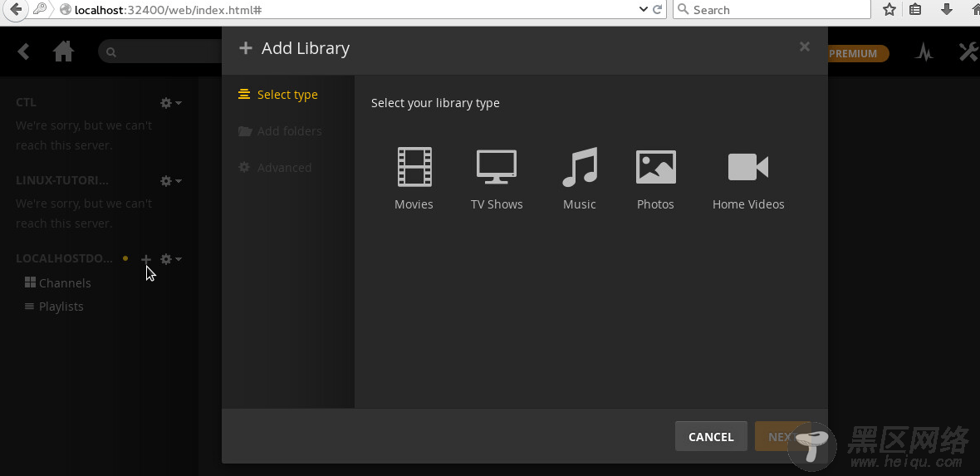Viewport: 980px width, 476px height.
Task: Open the activity status icon
Action: (924, 52)
